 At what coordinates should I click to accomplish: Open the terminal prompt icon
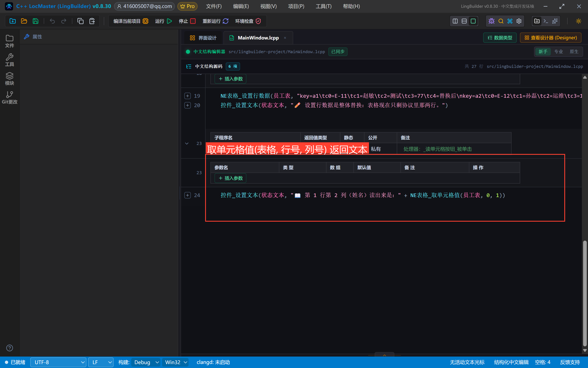click(x=546, y=21)
